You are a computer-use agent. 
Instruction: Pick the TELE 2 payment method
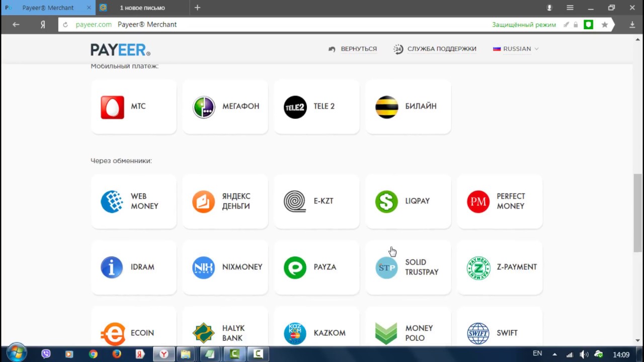tap(316, 107)
